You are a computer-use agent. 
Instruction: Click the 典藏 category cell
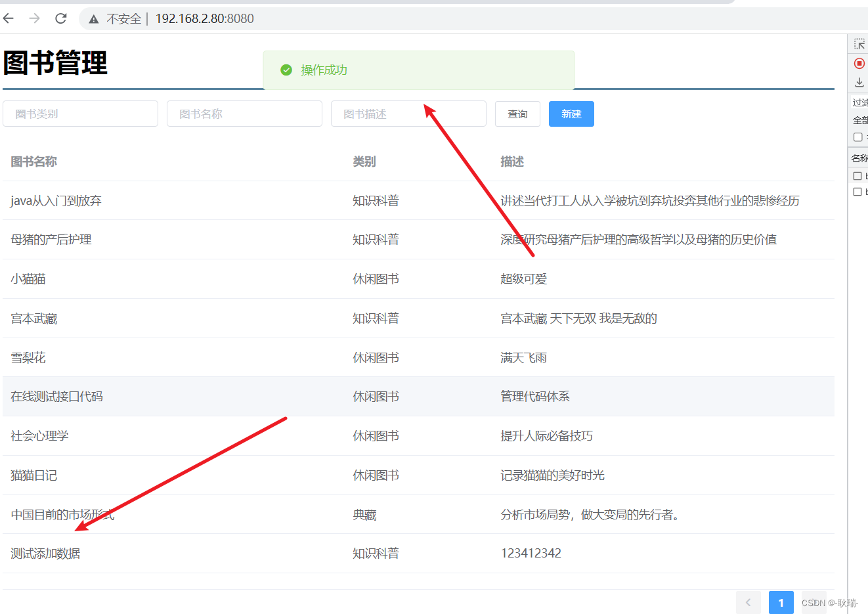coord(364,515)
